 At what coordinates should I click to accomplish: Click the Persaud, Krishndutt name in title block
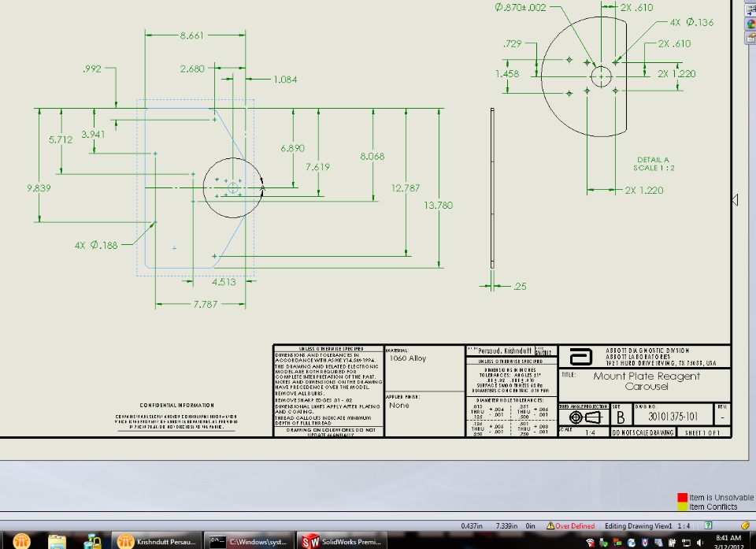[x=505, y=351]
